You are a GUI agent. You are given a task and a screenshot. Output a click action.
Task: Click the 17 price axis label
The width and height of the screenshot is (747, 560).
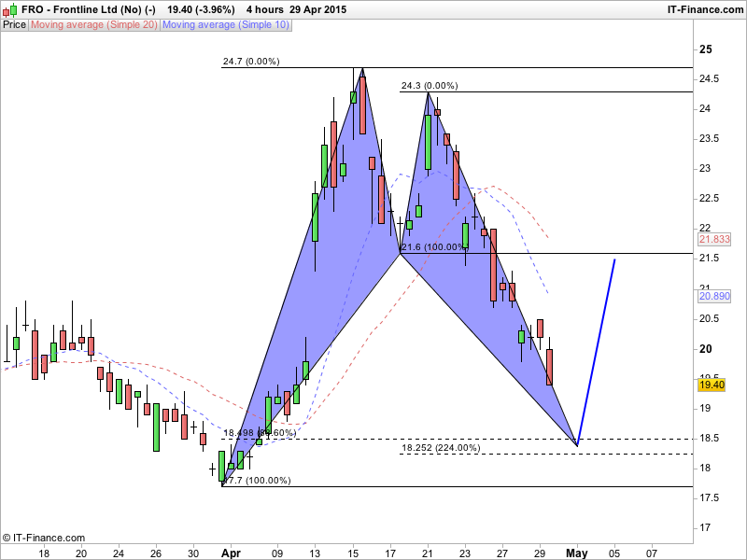point(705,527)
